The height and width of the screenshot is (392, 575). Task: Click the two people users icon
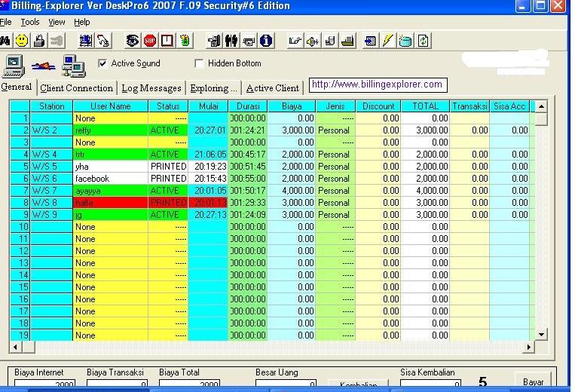pyautogui.click(x=231, y=41)
